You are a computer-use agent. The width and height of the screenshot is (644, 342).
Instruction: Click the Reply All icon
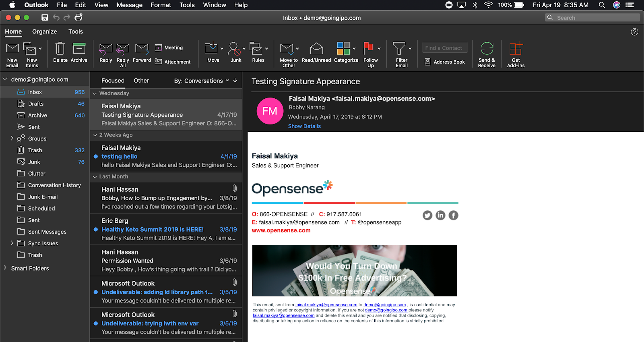point(123,50)
